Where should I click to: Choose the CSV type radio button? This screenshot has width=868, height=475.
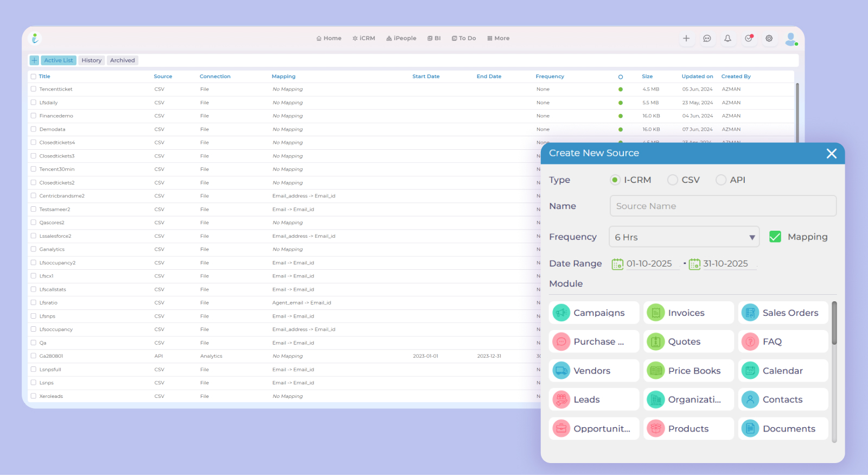(x=673, y=180)
